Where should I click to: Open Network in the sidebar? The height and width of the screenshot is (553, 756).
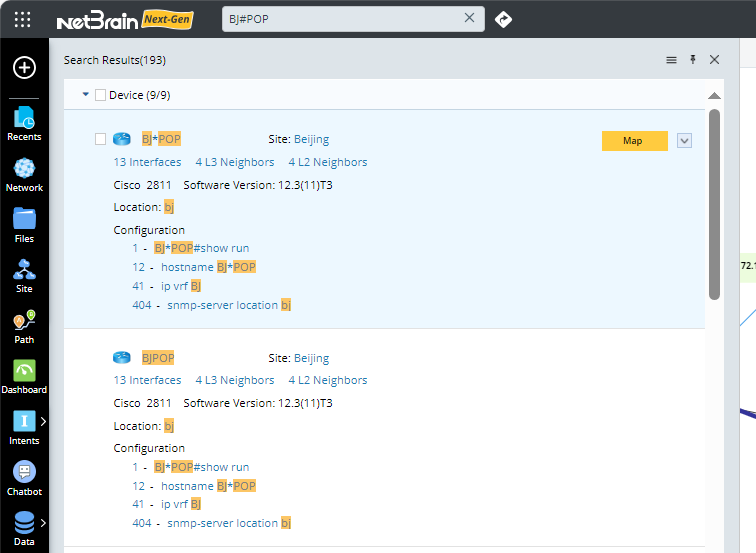(24, 175)
